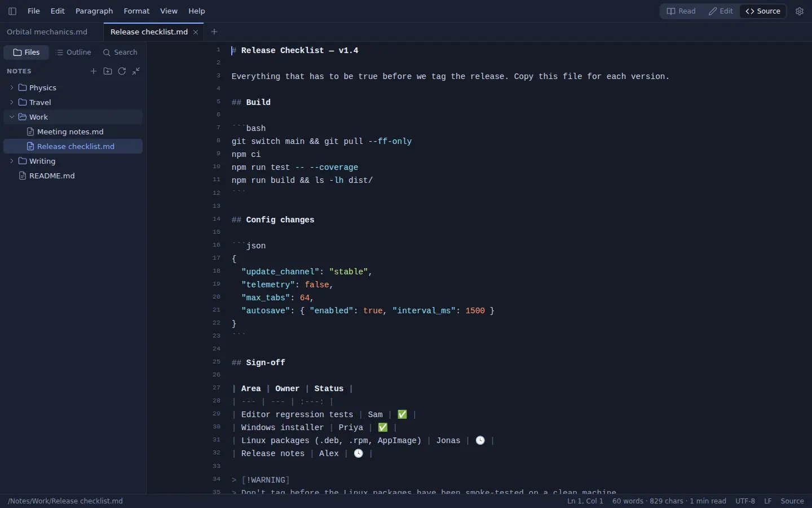Screen dimensions: 812x508
Task: Show the Outline panel
Action: click(73, 52)
